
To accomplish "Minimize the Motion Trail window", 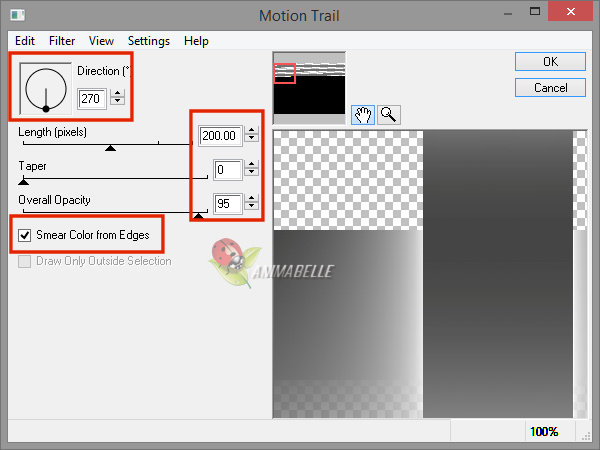I will [508, 13].
